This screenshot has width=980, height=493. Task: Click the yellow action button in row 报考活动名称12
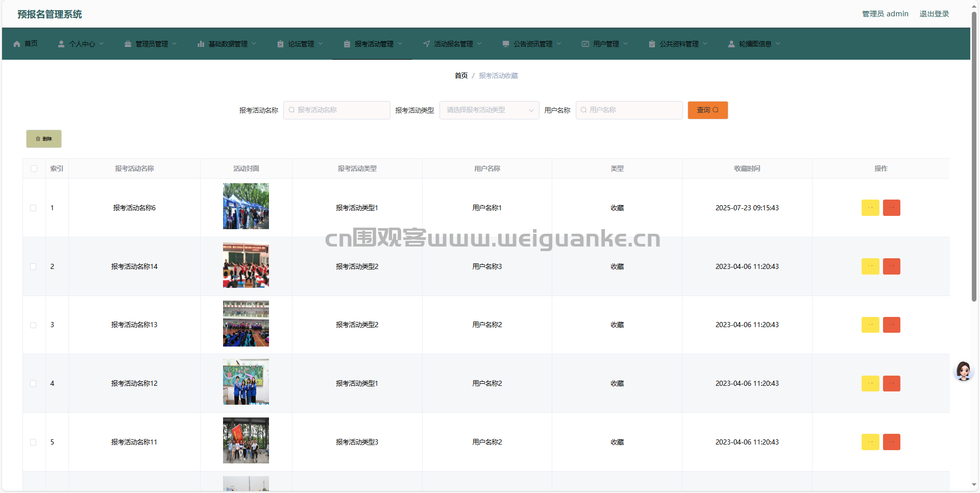click(870, 383)
